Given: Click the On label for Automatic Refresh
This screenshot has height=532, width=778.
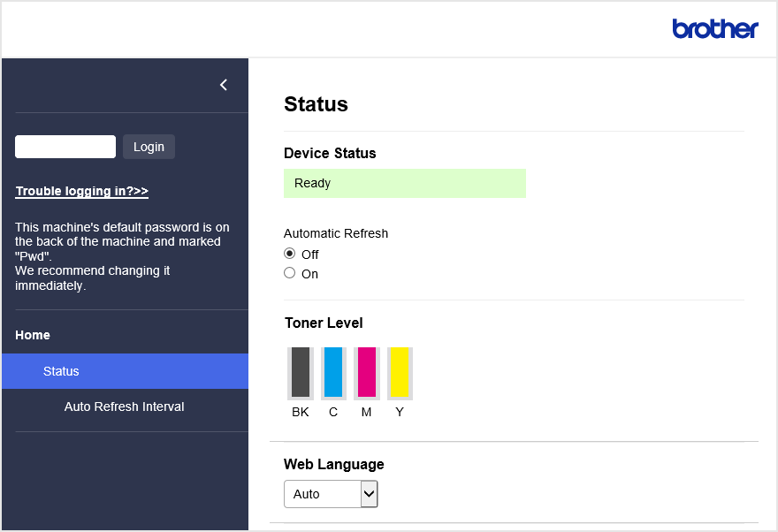Looking at the screenshot, I should 309,274.
